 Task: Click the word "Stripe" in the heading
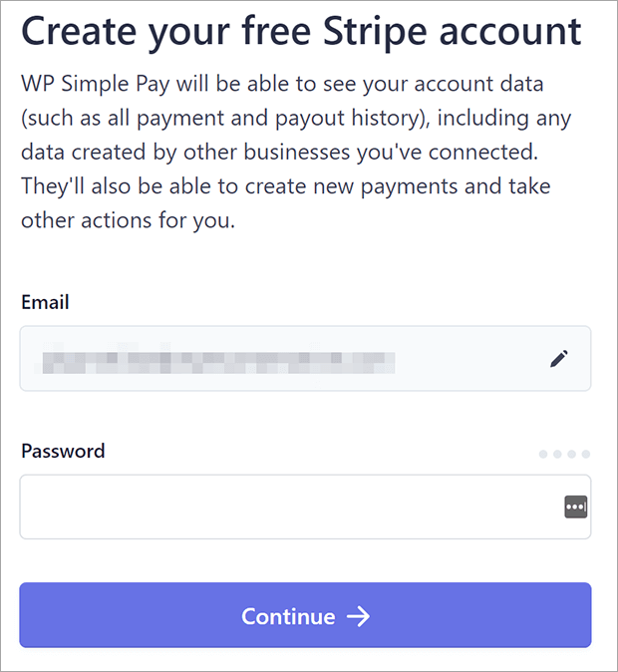[375, 32]
